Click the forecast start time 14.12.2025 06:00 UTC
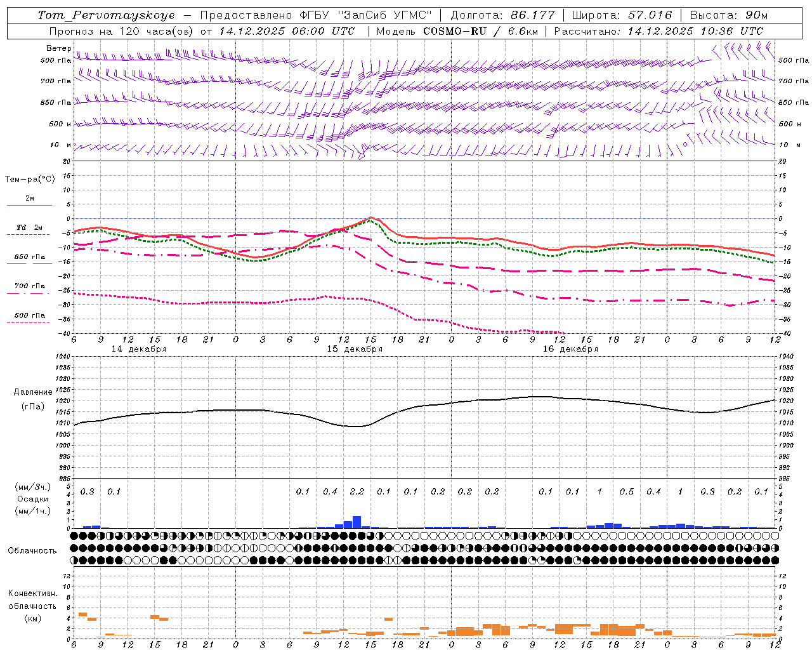 click(x=287, y=31)
